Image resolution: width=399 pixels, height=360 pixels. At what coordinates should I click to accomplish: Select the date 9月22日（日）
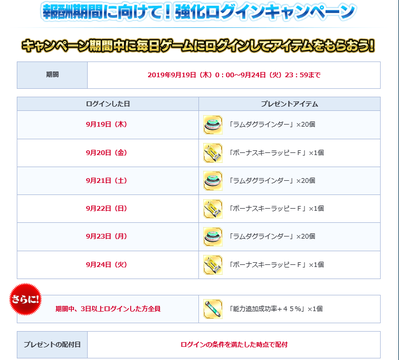106,208
